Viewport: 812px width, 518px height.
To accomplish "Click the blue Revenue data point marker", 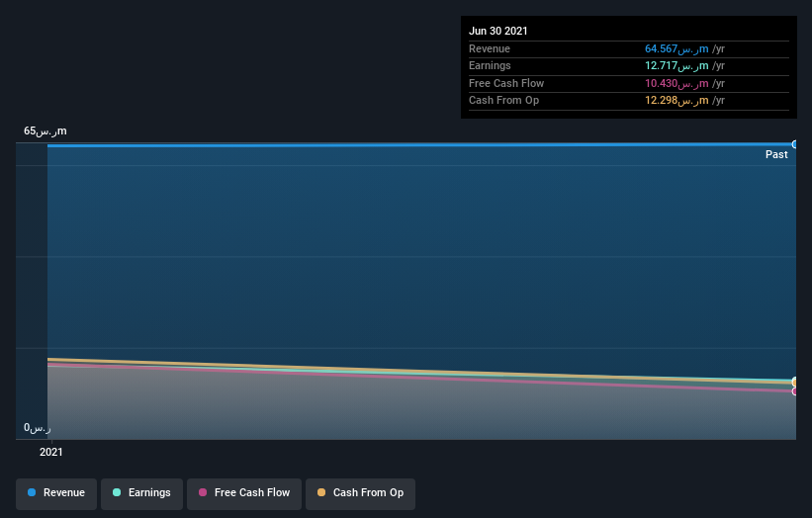I will click(795, 144).
